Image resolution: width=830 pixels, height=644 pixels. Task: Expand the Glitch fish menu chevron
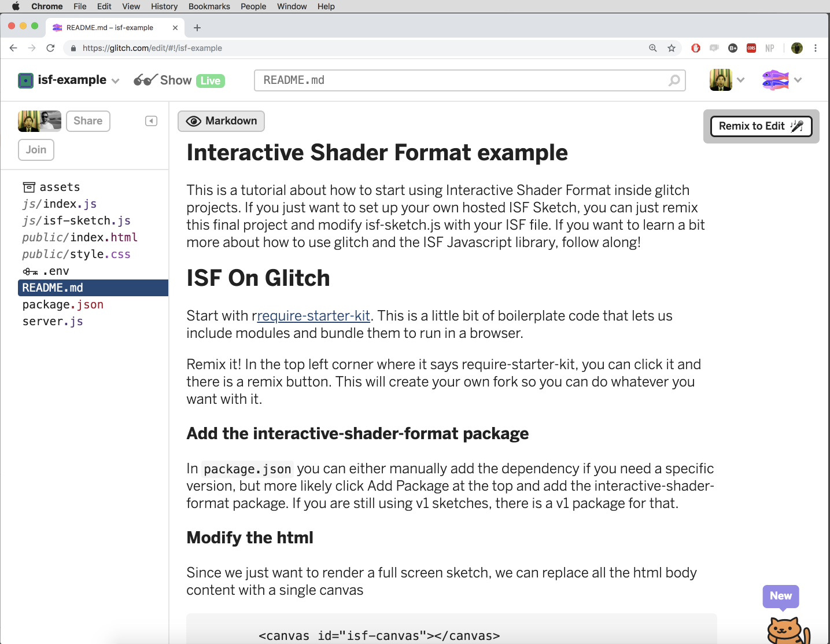point(798,80)
